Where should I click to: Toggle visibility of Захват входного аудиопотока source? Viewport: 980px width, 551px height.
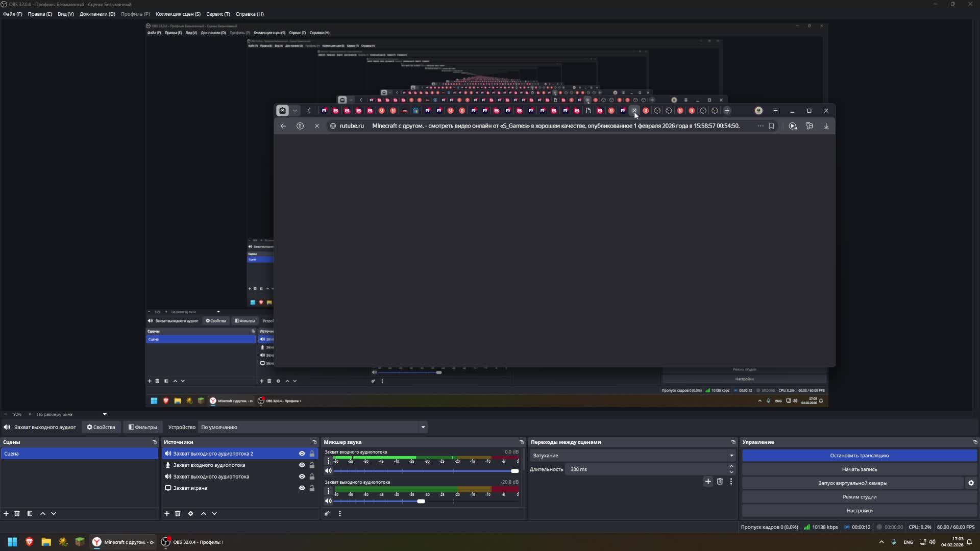pyautogui.click(x=302, y=465)
